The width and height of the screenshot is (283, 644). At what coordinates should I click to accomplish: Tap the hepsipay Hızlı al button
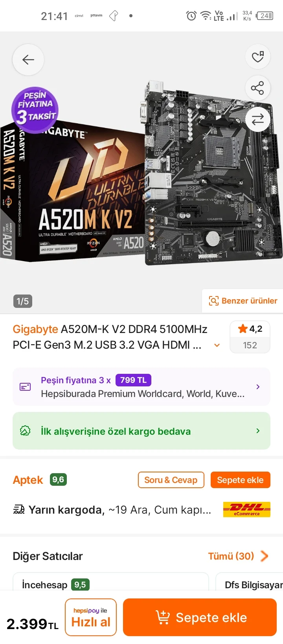[x=91, y=617]
